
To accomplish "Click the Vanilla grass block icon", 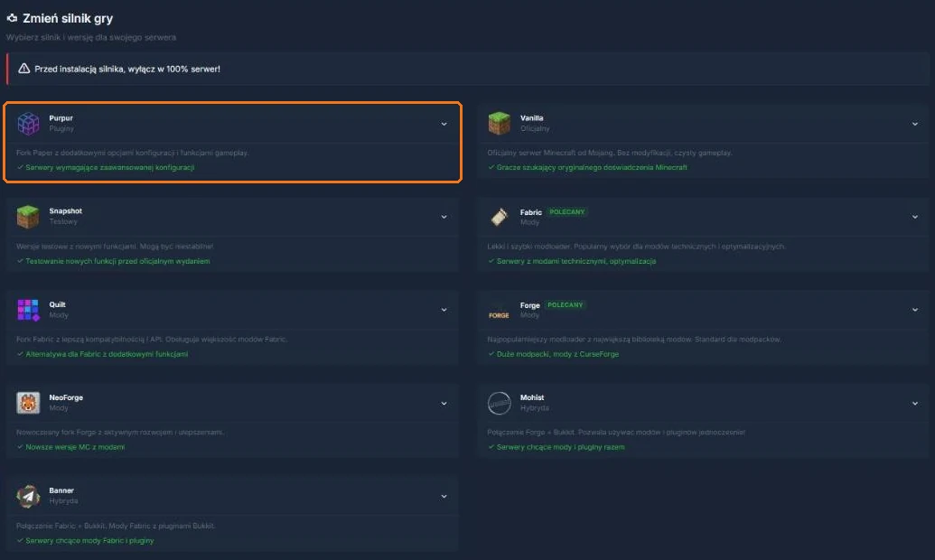I will [499, 124].
